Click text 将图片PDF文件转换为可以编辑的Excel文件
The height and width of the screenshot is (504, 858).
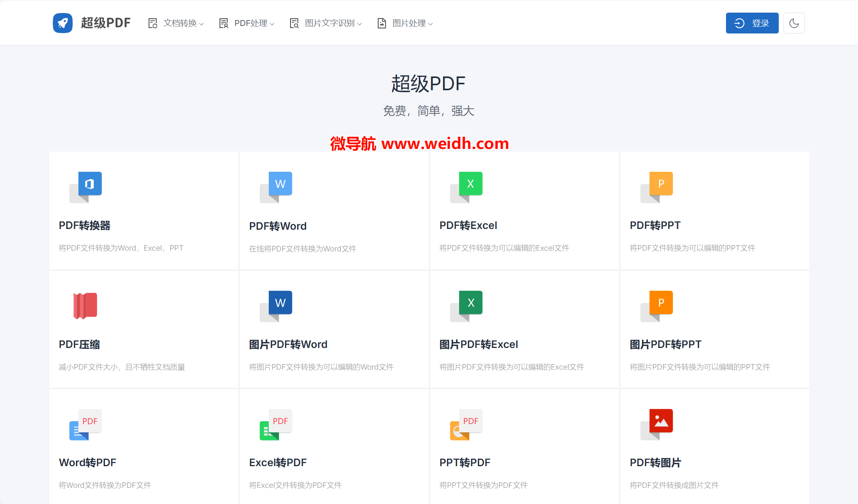[512, 367]
